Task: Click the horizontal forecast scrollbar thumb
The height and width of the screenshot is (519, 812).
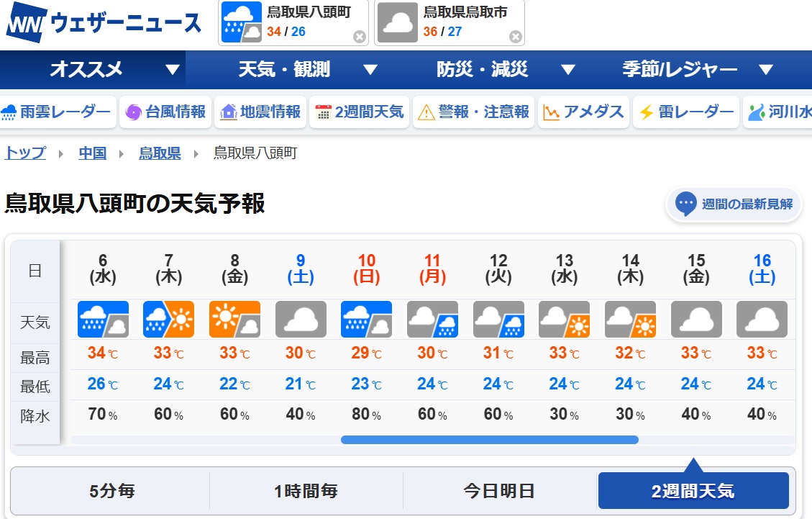Action: [x=489, y=440]
